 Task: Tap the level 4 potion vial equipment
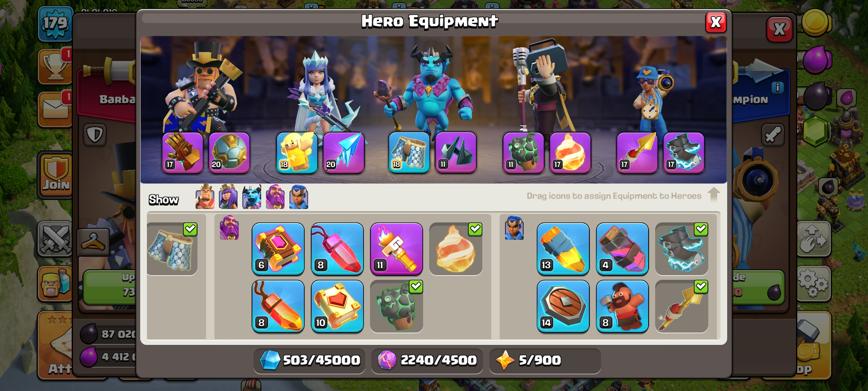(x=622, y=249)
